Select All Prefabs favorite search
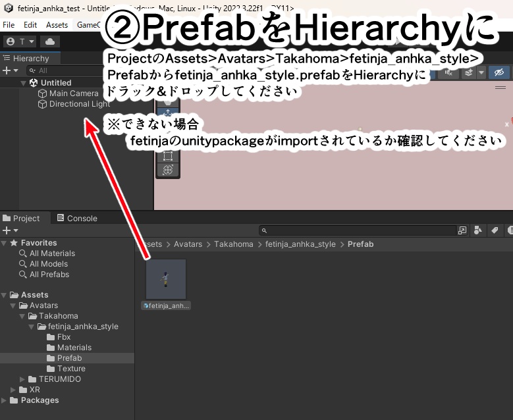The width and height of the screenshot is (513, 420). 49,275
